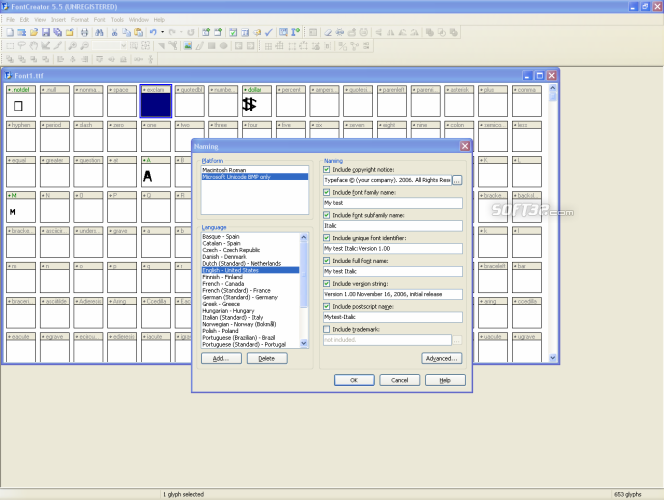Viewport: 664px width, 500px height.
Task: Click the lasso selection tool icon
Action: pos(22,46)
